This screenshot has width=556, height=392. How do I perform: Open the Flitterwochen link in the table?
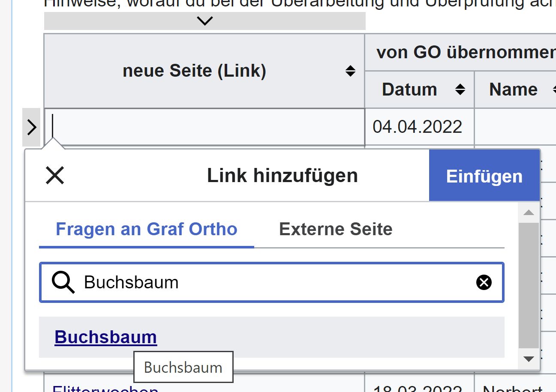[105, 389]
